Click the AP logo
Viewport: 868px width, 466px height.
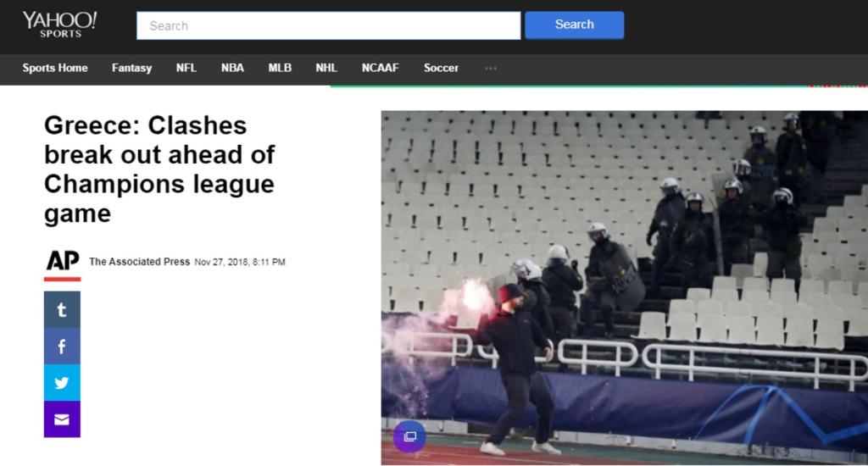tap(63, 264)
